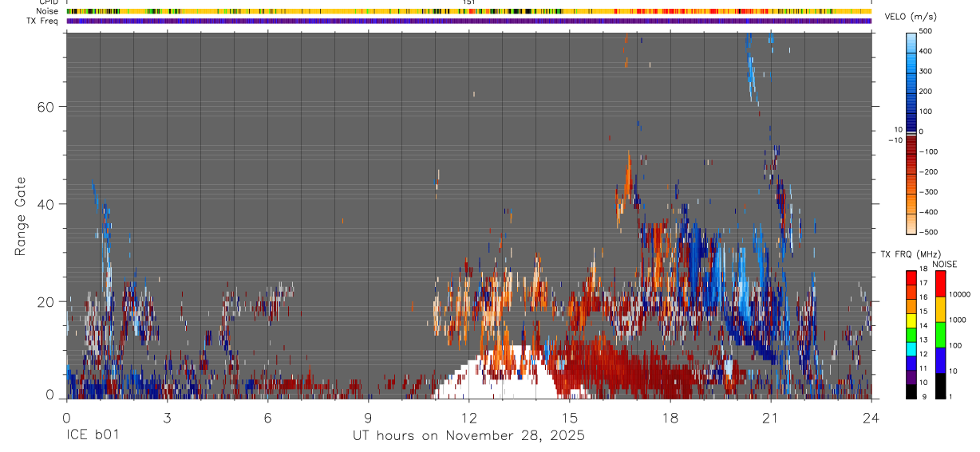
Task: Click the cyan 12 MHz segment of TX FRQ bar
Action: 911,348
